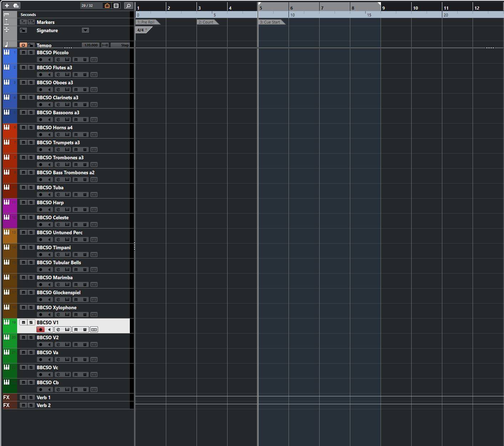Mute the BBCSO Va track
Viewport: 504px width, 446px height.
(23, 352)
